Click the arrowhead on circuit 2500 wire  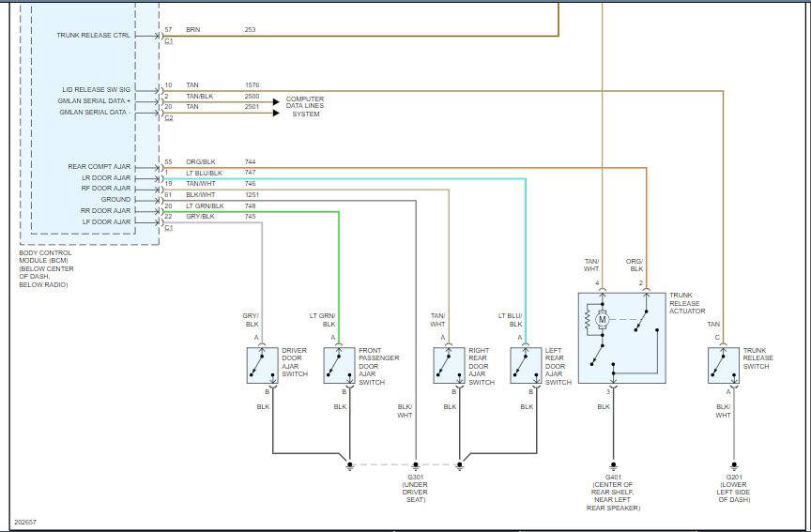[276, 102]
